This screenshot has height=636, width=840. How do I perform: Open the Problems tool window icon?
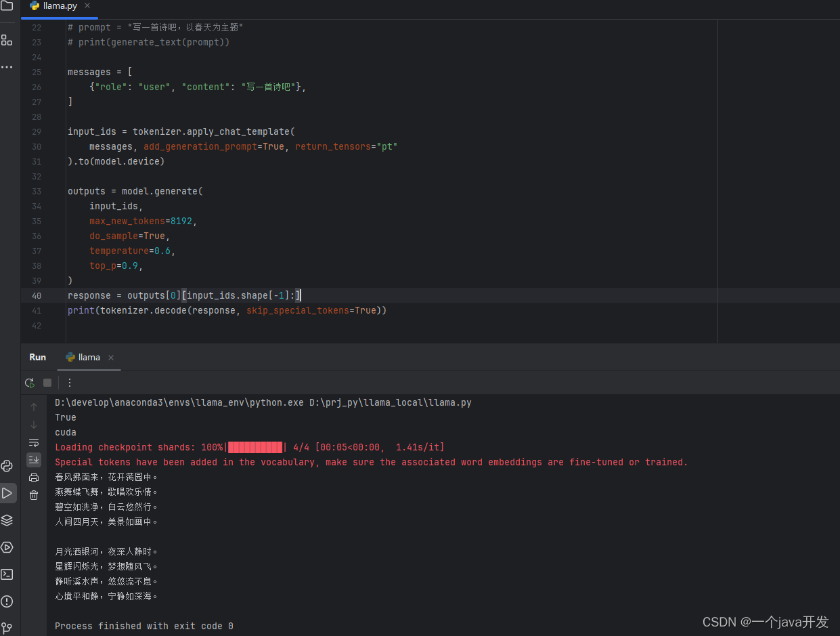[7, 601]
